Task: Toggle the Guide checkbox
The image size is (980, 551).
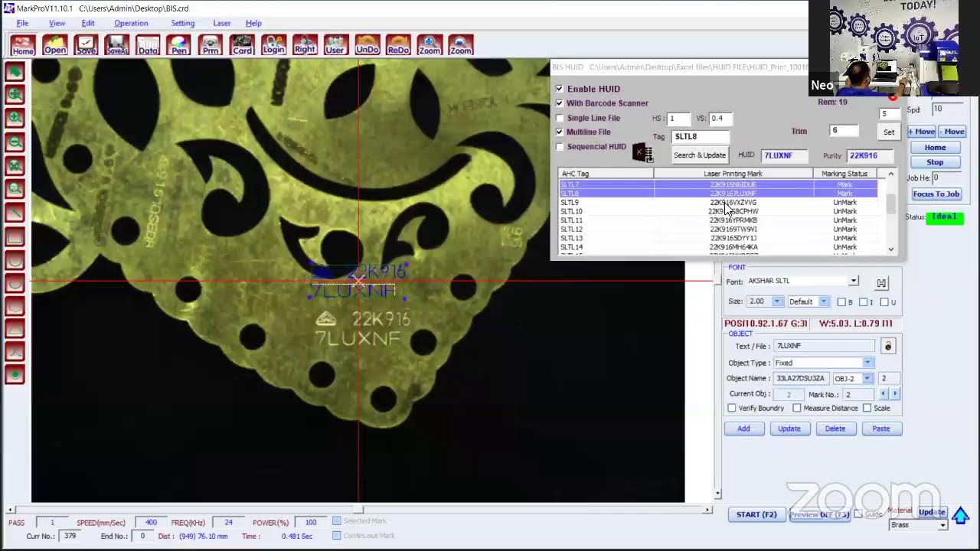Action: (858, 514)
